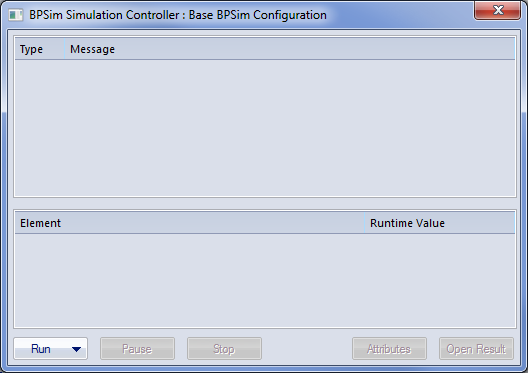Viewport: 528px width, 373px height.
Task: Start the simulation with the Run button
Action: pyautogui.click(x=41, y=349)
